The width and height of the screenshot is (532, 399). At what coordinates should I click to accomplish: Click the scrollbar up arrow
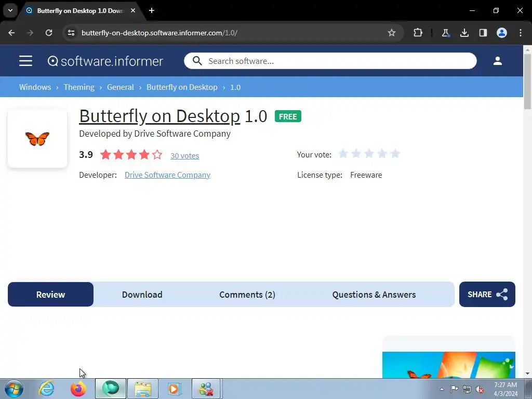coord(527,49)
